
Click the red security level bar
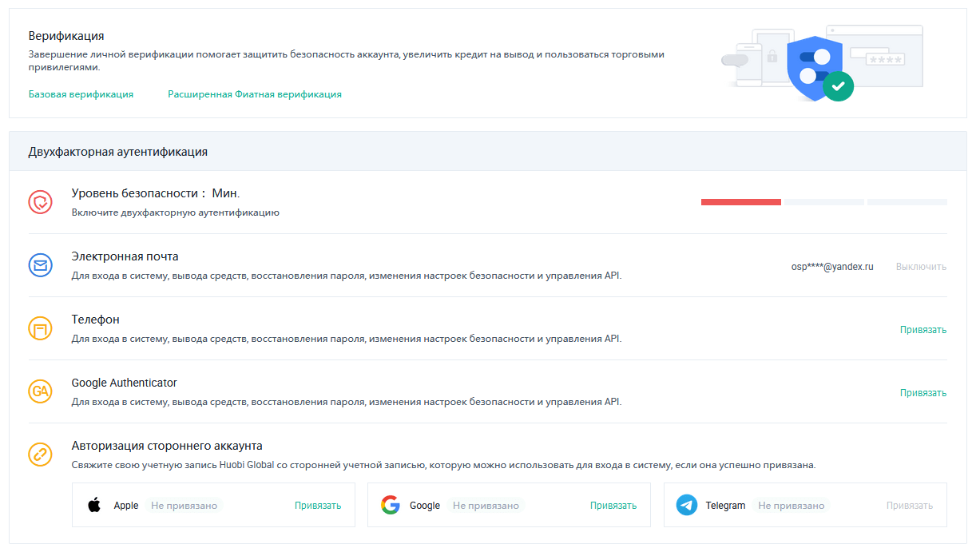coord(740,202)
